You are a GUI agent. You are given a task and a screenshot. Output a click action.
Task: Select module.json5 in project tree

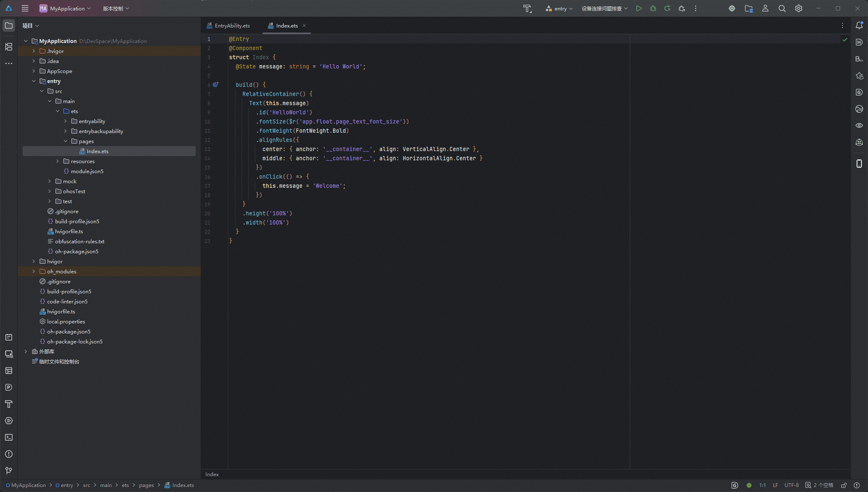(x=87, y=171)
